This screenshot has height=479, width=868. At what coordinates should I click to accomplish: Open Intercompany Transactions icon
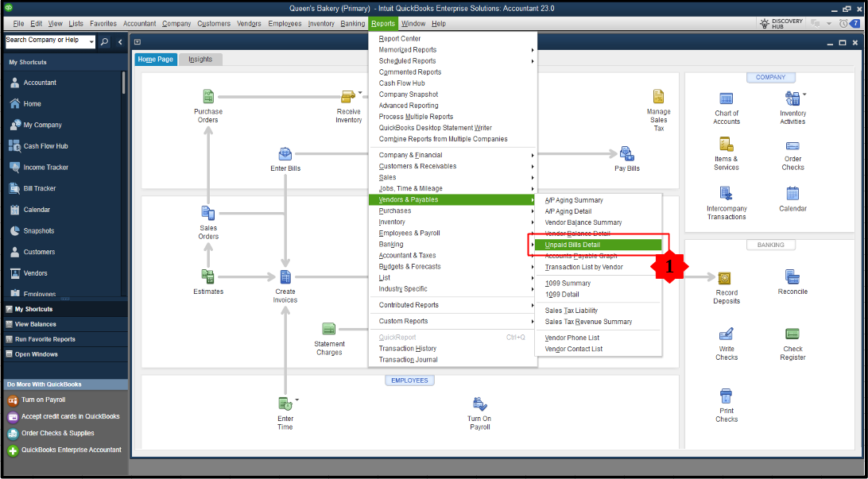coord(727,194)
